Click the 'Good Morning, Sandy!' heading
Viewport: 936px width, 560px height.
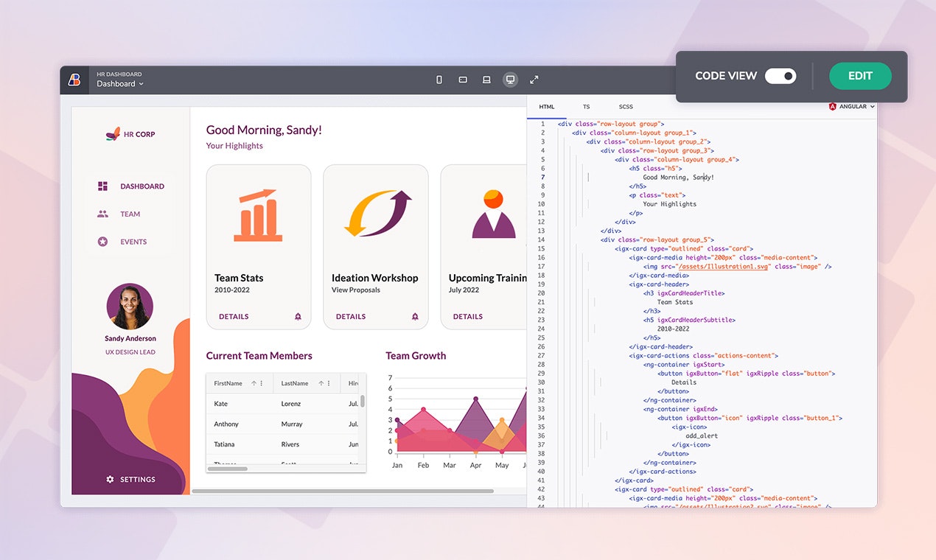pyautogui.click(x=264, y=130)
